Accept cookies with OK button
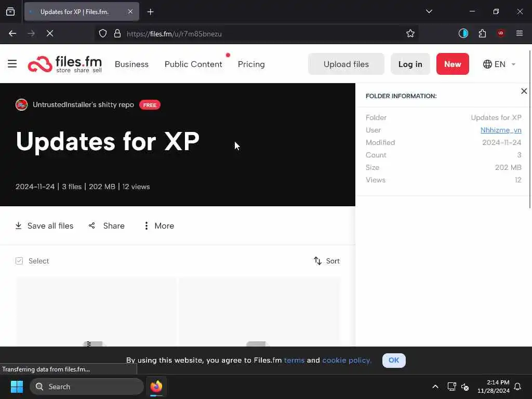 (x=394, y=361)
